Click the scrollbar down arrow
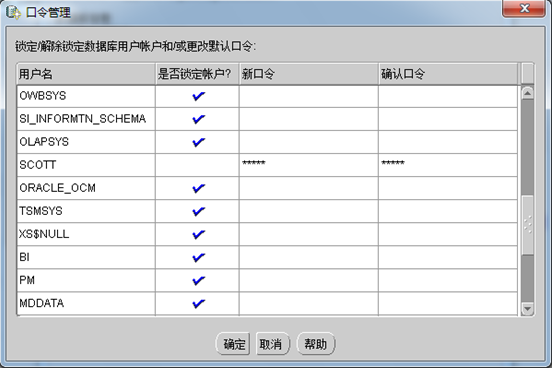Viewport: 552px width, 368px height. point(527,309)
